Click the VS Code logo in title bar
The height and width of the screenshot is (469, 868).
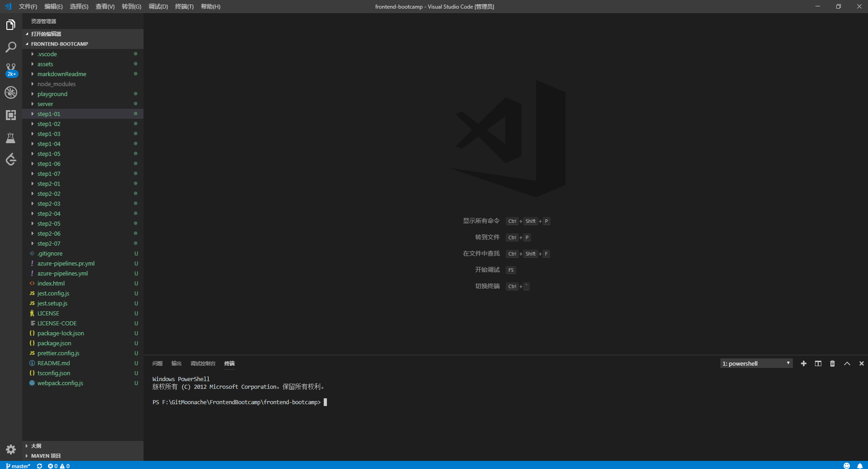click(x=8, y=6)
